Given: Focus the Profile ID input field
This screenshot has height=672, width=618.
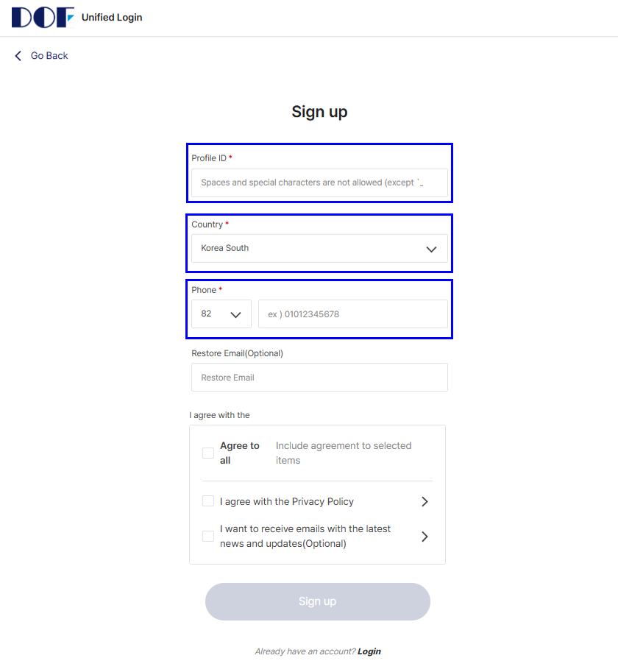Looking at the screenshot, I should (x=319, y=183).
